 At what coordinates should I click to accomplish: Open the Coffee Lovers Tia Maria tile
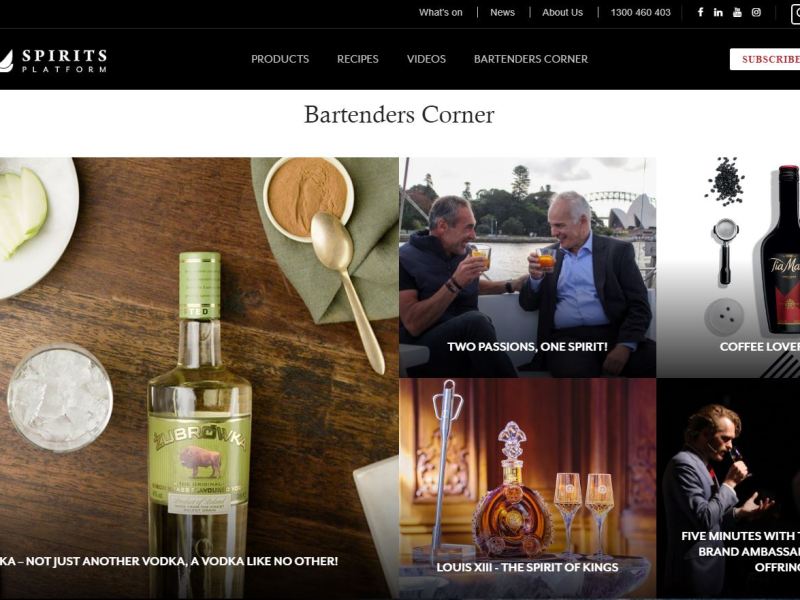tap(728, 267)
